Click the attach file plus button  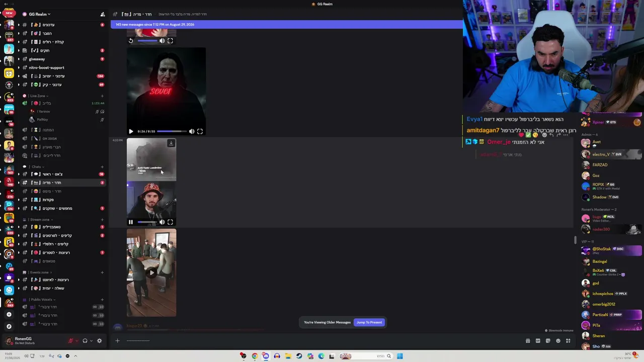[x=117, y=341]
